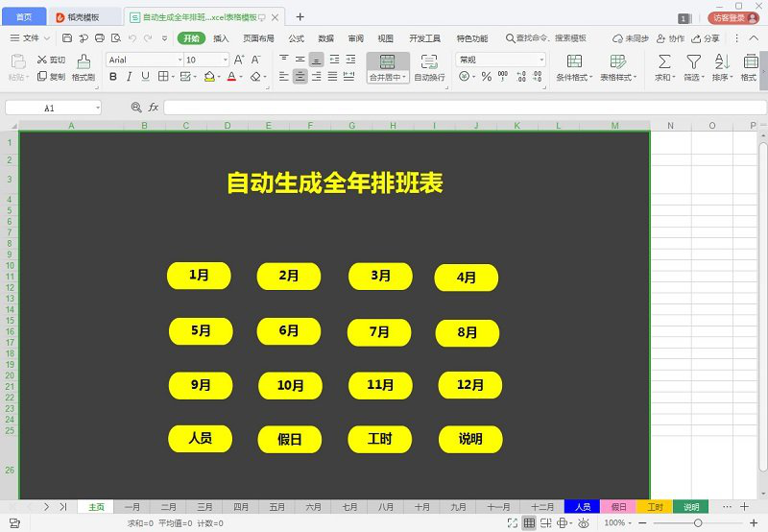The image size is (768, 532).
Task: Click the fullscreen icon in status bar
Action: [x=513, y=523]
